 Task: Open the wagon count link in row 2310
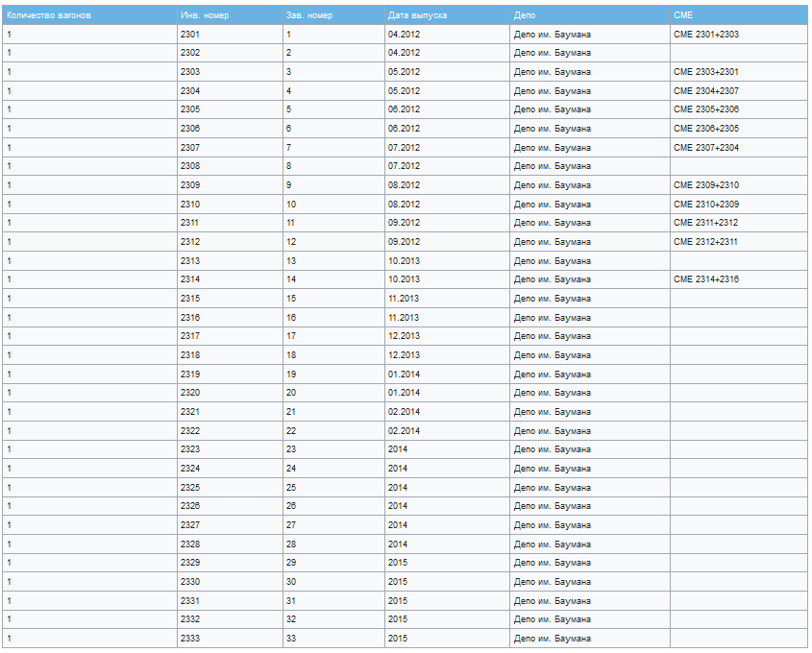coord(10,205)
